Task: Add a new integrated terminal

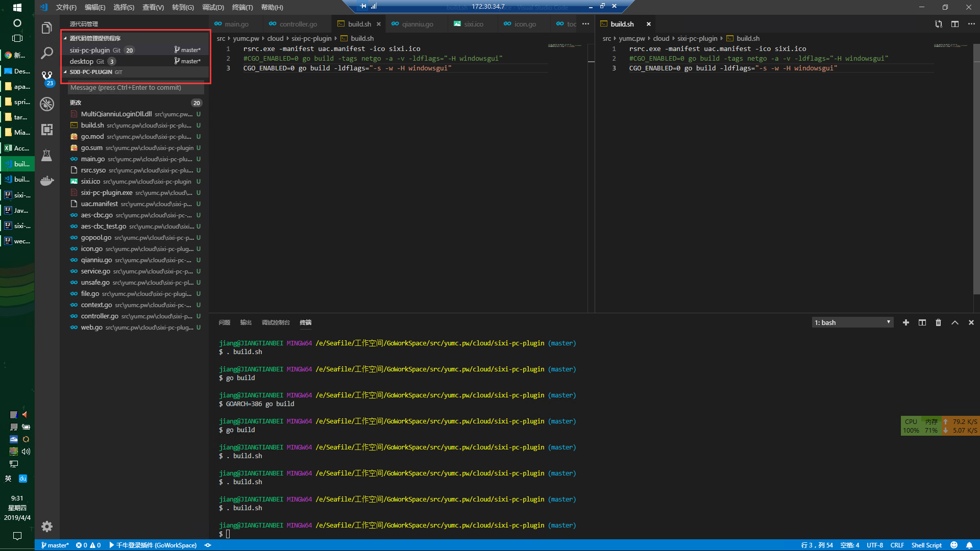Action: click(906, 322)
